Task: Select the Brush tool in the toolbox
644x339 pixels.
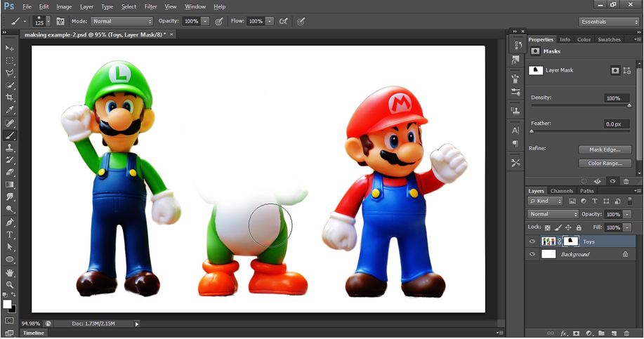Action: pyautogui.click(x=9, y=135)
